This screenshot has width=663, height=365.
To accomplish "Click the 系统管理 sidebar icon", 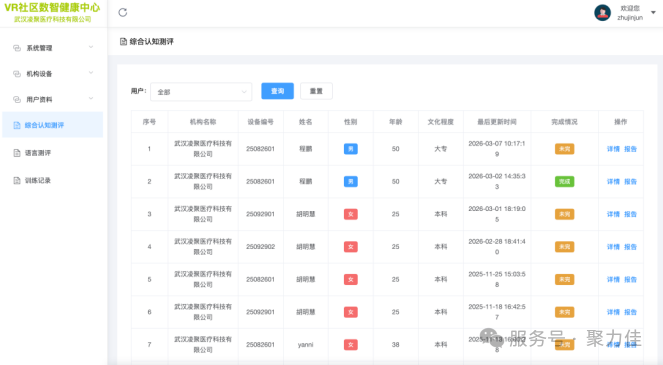I will (x=17, y=48).
